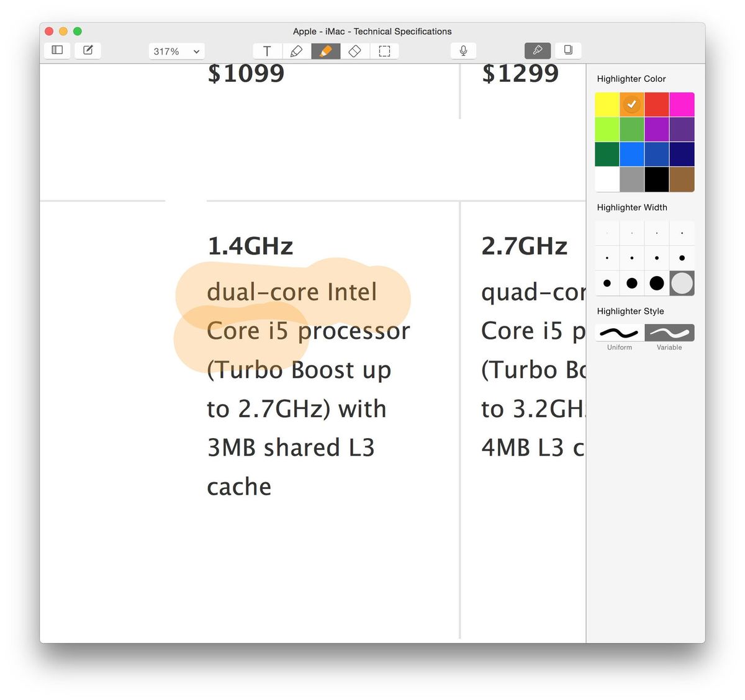This screenshot has width=745, height=700.
Task: Select the red highlighter color swatch
Action: (656, 104)
